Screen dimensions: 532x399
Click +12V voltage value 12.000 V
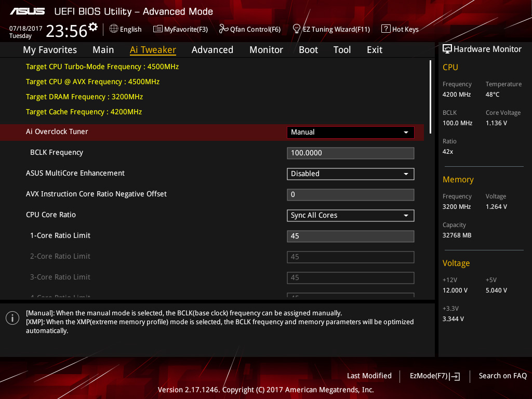point(455,290)
